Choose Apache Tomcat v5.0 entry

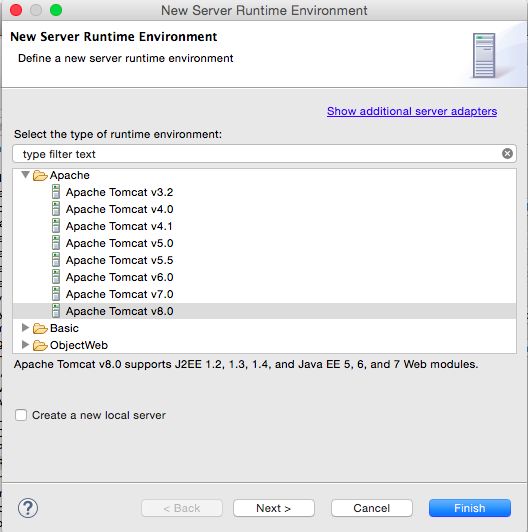tap(119, 243)
